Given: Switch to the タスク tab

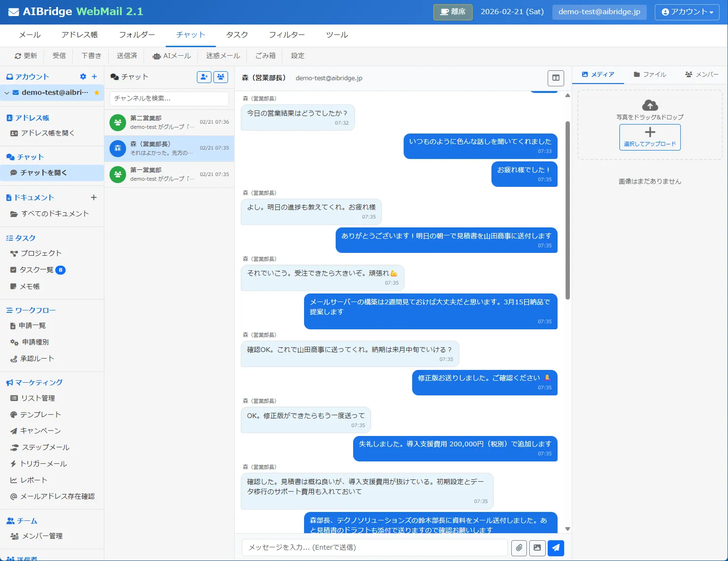Looking at the screenshot, I should tap(237, 34).
